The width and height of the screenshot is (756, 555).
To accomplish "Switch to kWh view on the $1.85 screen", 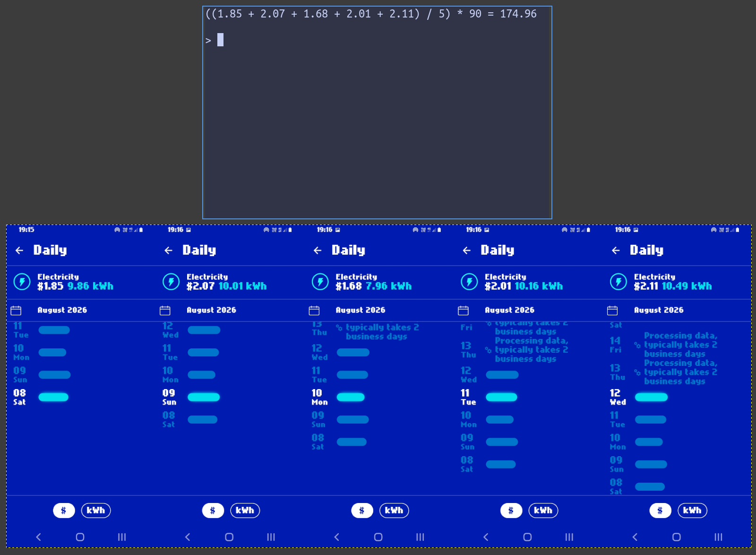I will coord(96,511).
